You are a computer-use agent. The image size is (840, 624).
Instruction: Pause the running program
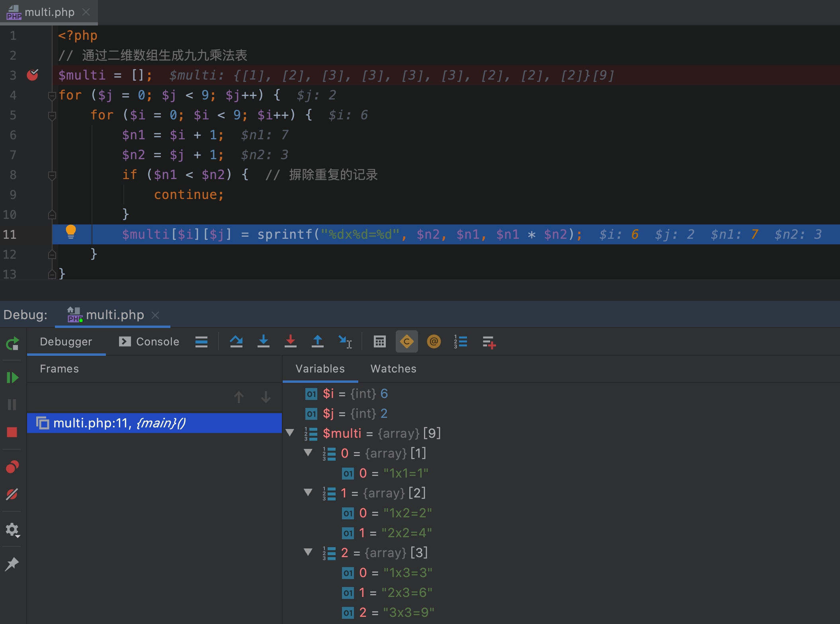[x=12, y=404]
